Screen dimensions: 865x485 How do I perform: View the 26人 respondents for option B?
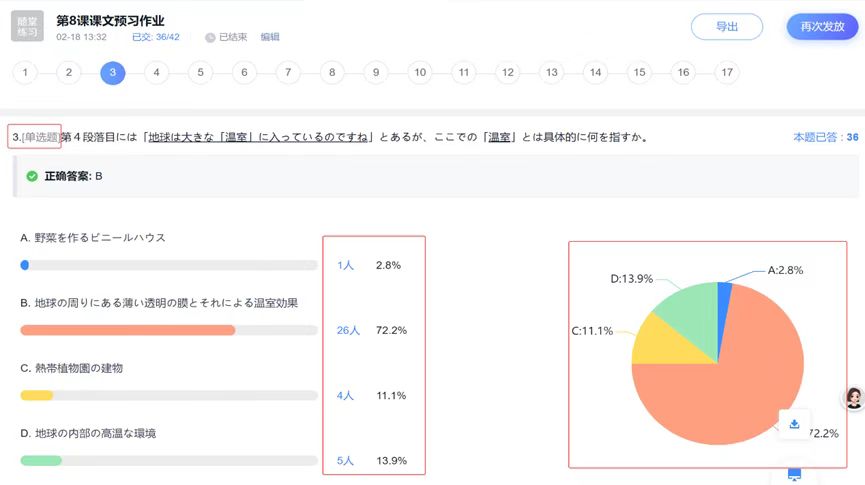[x=348, y=330]
